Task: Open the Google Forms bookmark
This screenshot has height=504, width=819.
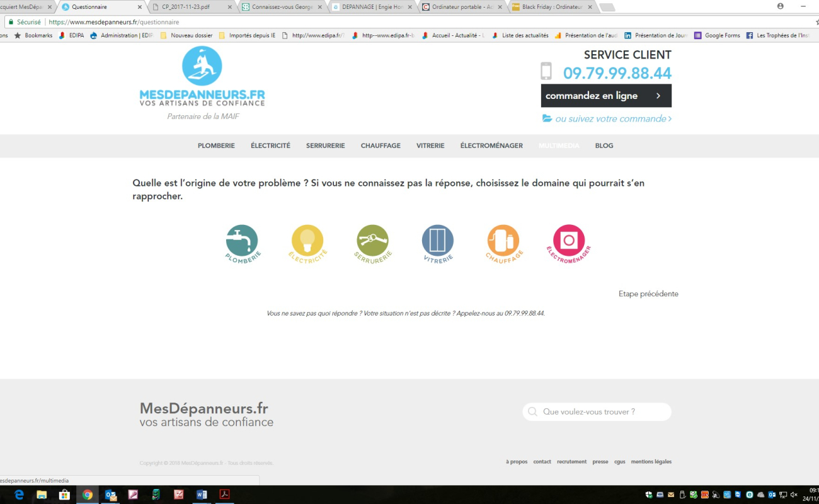Action: [717, 35]
